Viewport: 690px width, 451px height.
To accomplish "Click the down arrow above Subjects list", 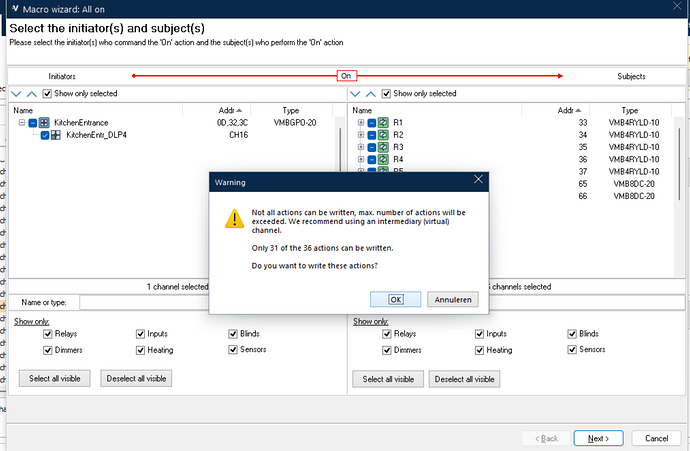I will (x=355, y=94).
